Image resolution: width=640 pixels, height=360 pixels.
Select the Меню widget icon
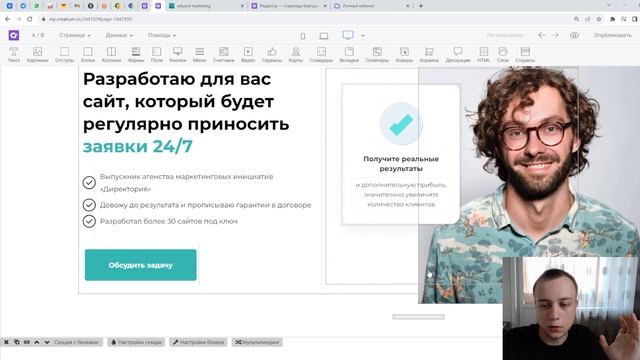click(x=200, y=55)
